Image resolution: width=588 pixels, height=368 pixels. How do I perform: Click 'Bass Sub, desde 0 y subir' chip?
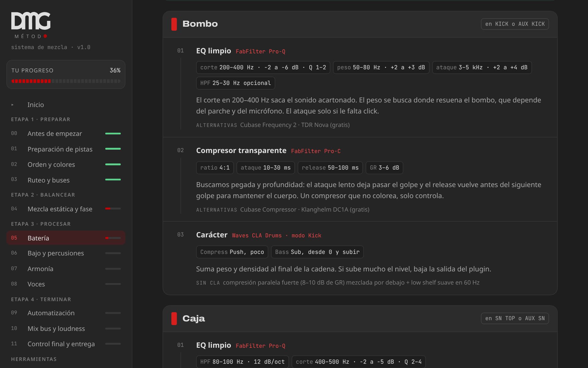(x=317, y=252)
